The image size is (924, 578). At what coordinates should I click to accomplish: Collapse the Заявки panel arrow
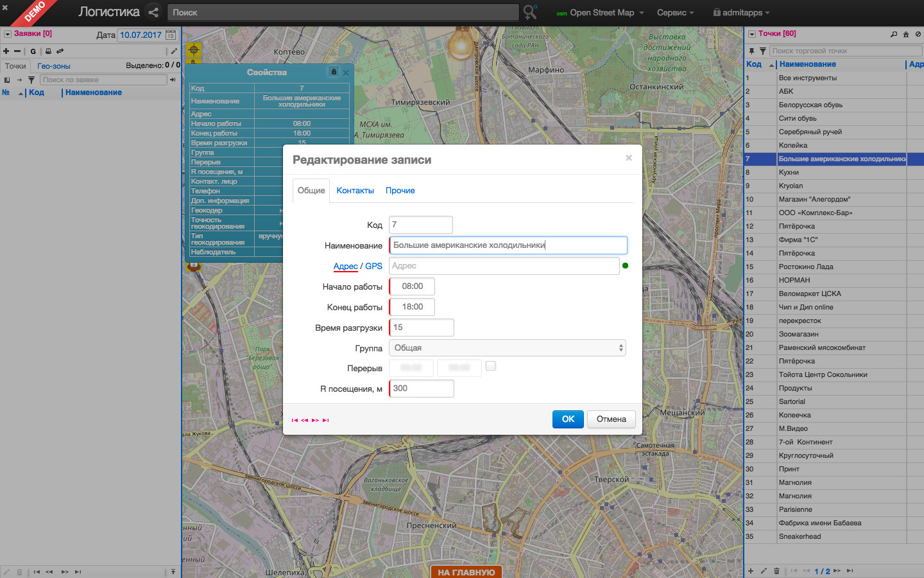click(8, 34)
